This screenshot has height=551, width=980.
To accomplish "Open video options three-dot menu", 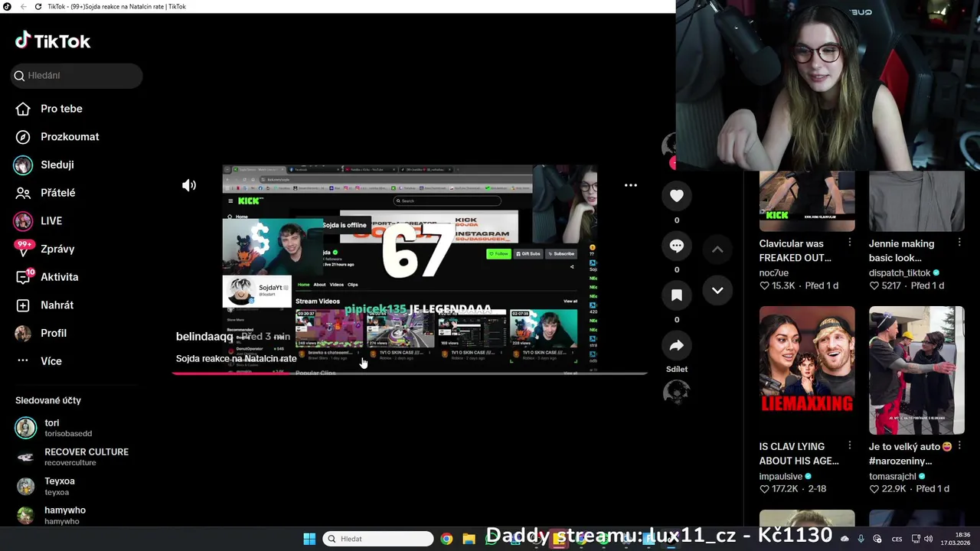I will 631,185.
